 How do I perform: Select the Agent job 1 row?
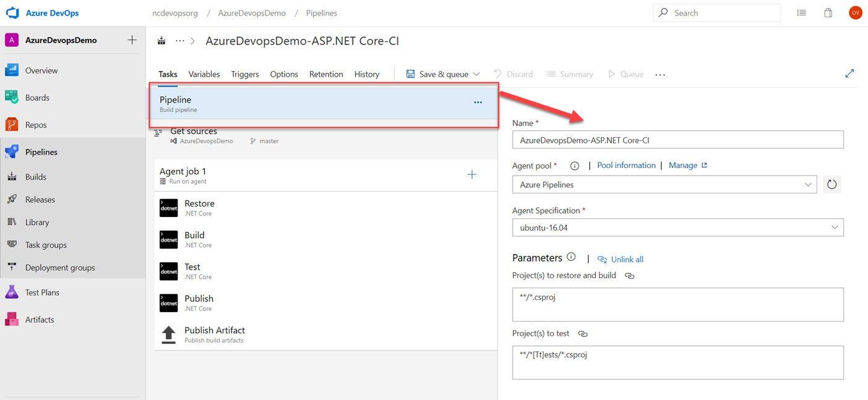(325, 176)
